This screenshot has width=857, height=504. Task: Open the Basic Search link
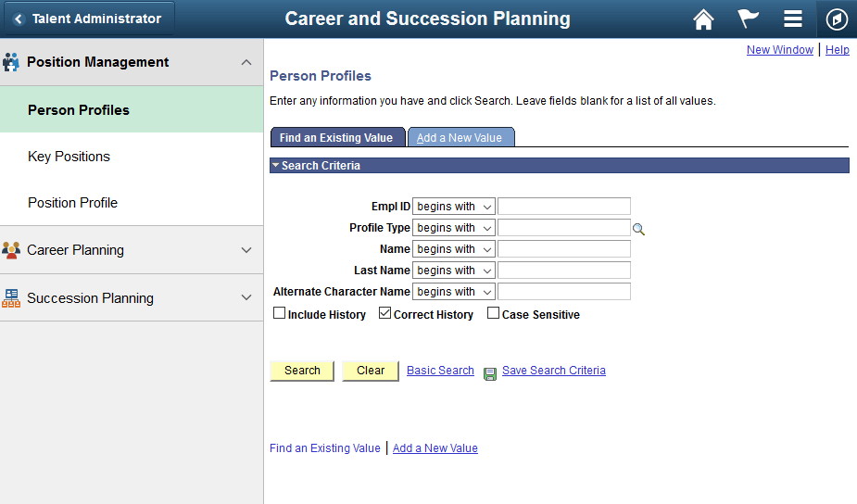(x=440, y=371)
